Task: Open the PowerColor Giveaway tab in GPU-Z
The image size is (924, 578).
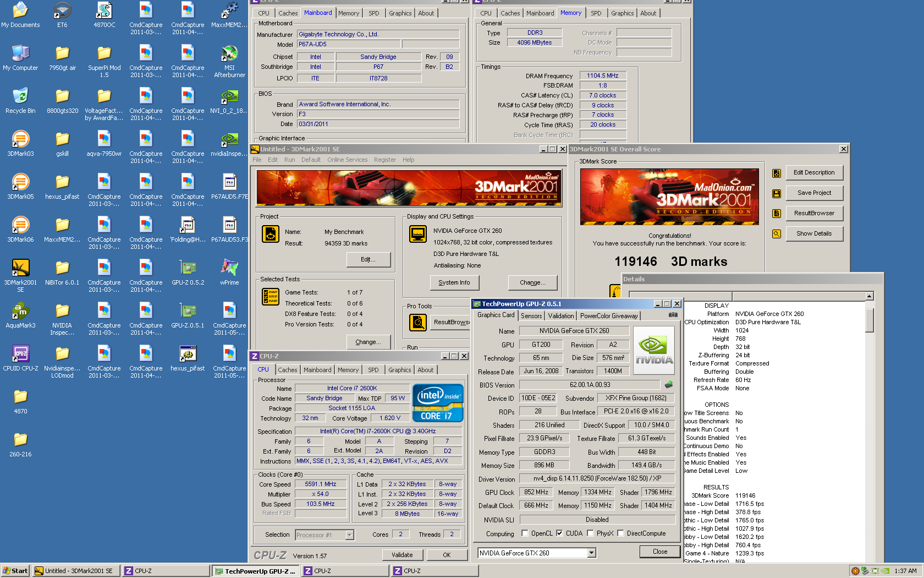Action: [x=608, y=315]
